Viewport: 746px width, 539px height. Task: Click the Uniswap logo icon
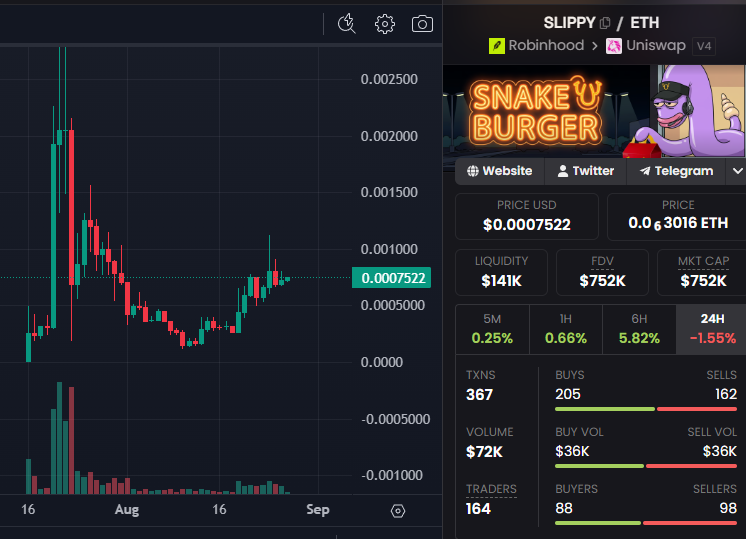click(614, 46)
